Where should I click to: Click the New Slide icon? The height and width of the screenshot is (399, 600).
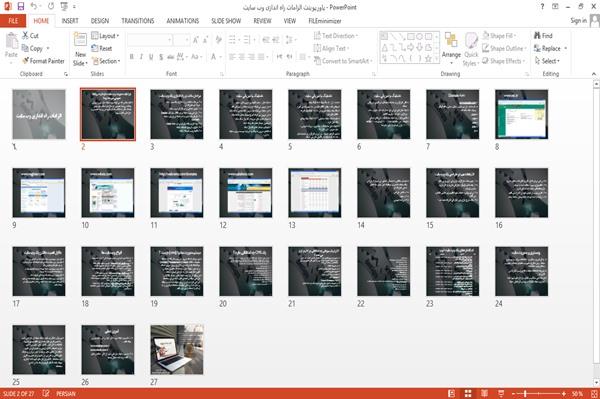(80, 40)
